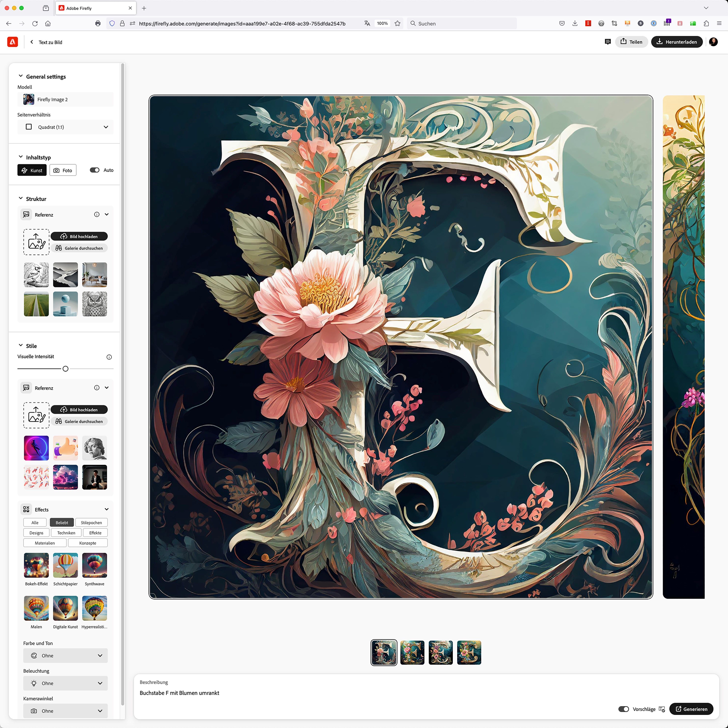Click the Visuelle Intensität slider handle

coord(66,369)
